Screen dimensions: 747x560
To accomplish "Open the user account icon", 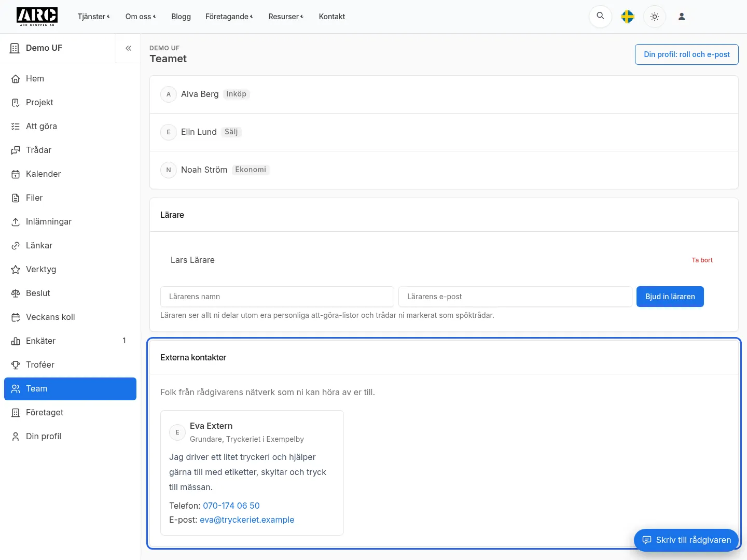I will tap(682, 17).
